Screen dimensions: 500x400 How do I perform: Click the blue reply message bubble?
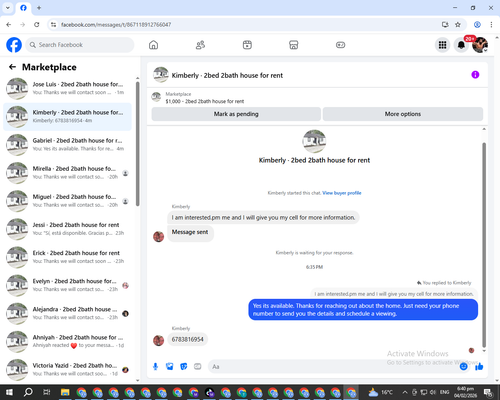click(363, 310)
